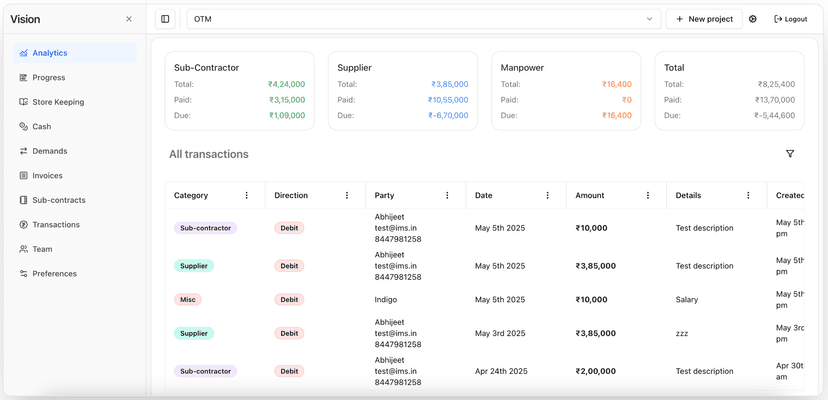Go to Analytics page
828x400 pixels.
click(x=75, y=53)
